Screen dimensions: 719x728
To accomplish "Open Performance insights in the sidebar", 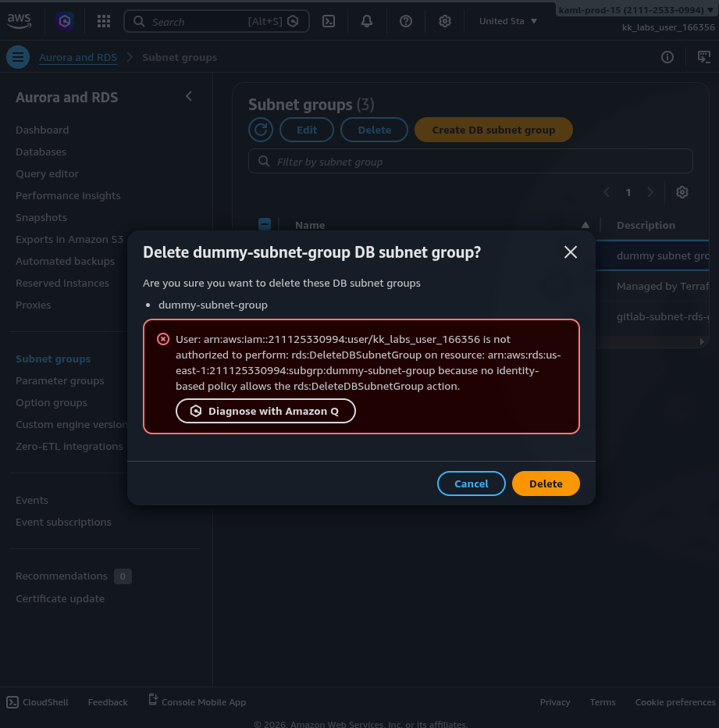I will 68,195.
